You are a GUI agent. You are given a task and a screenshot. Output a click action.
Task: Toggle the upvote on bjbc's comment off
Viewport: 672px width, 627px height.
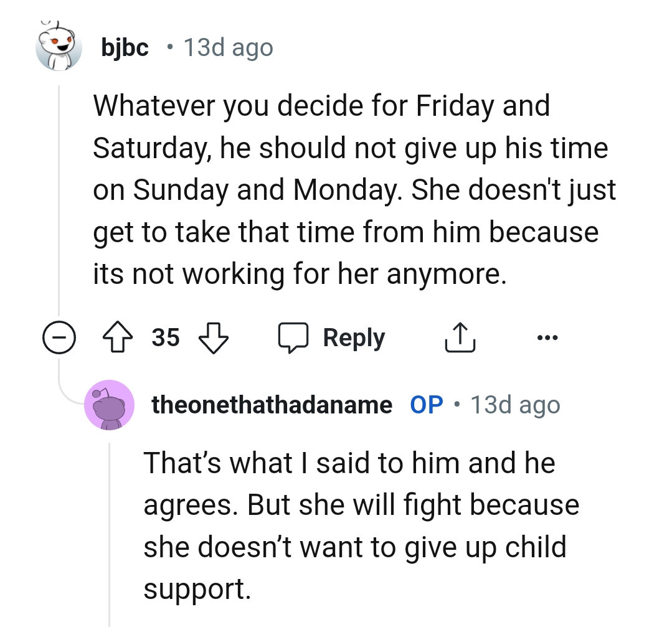118,337
